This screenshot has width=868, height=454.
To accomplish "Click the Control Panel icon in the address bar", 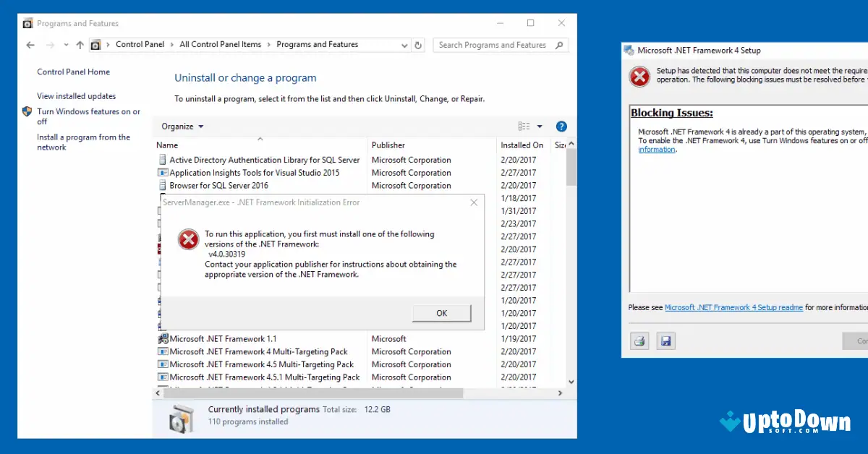I will tap(96, 44).
